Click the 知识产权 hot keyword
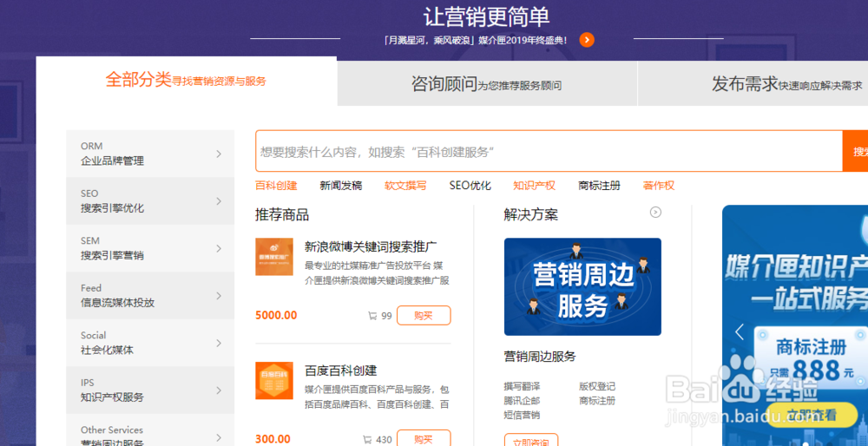This screenshot has height=446, width=868. [x=534, y=186]
